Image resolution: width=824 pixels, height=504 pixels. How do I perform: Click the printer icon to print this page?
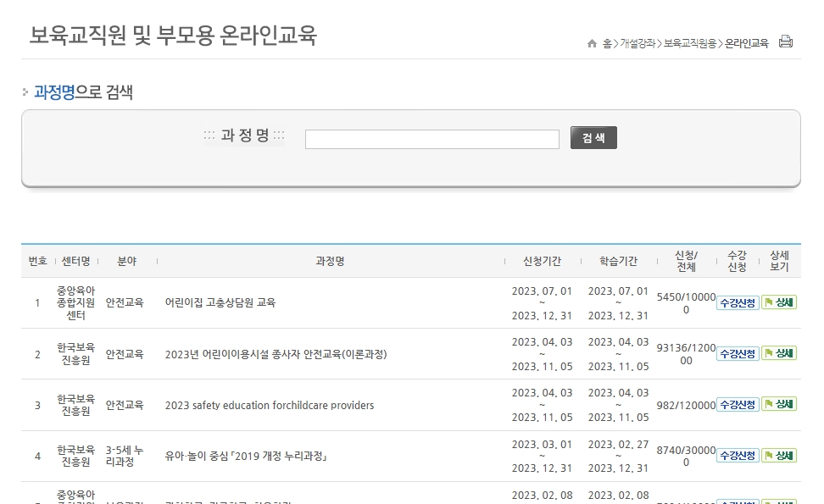[x=787, y=41]
